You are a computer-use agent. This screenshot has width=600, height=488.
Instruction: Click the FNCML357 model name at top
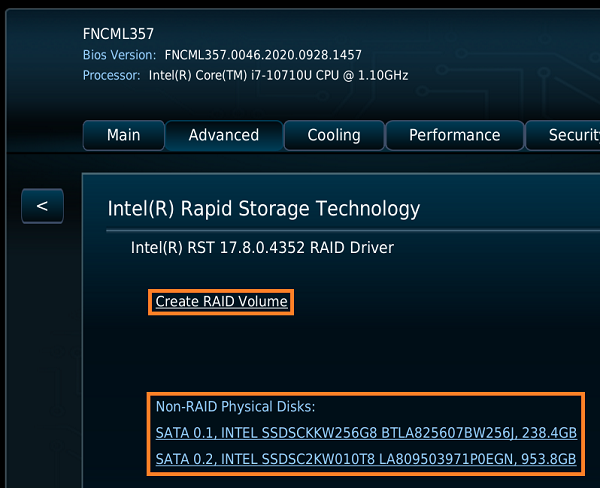pyautogui.click(x=118, y=34)
